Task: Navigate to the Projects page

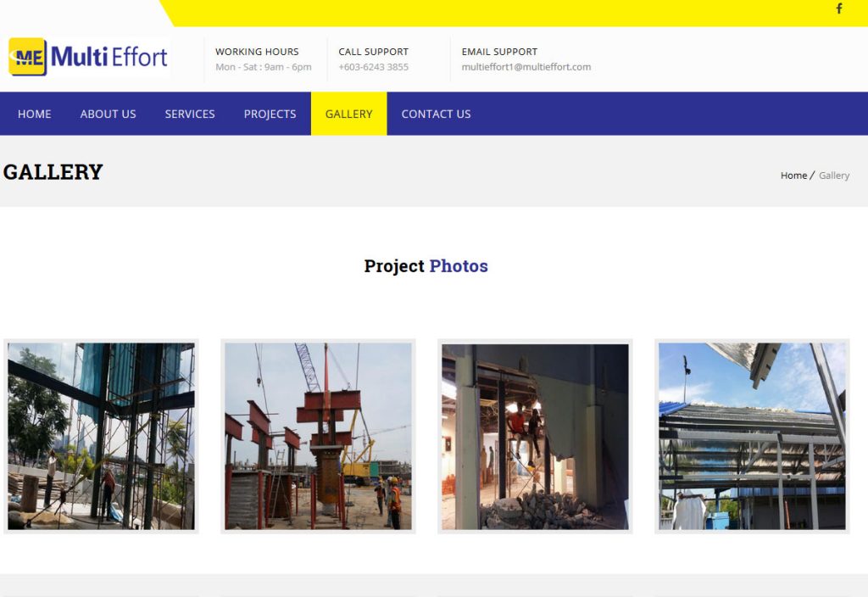Action: click(270, 114)
